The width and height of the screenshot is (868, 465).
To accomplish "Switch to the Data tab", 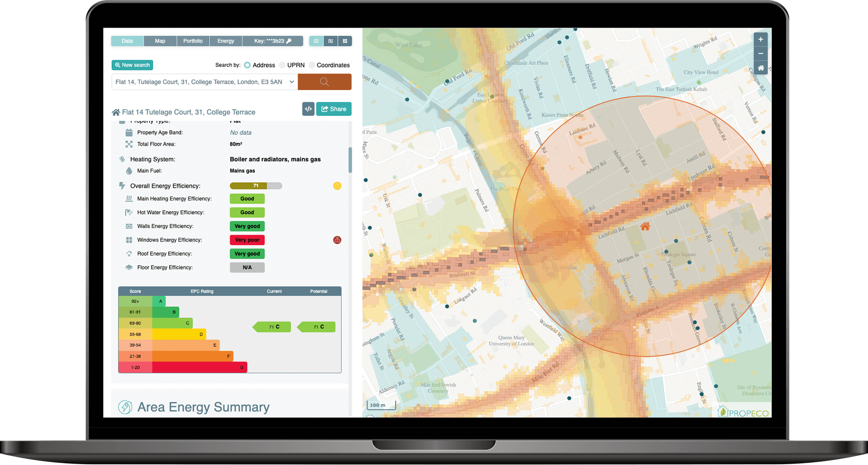I will point(127,41).
